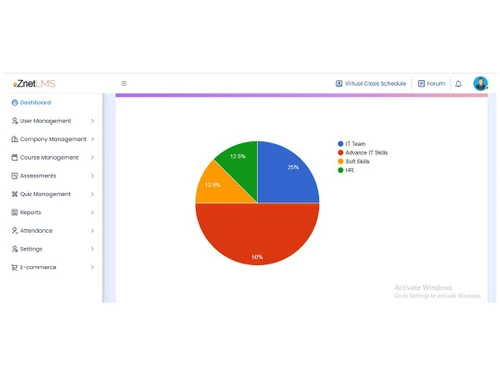The height and width of the screenshot is (375, 500).
Task: Click green HR legend swatch
Action: [340, 170]
